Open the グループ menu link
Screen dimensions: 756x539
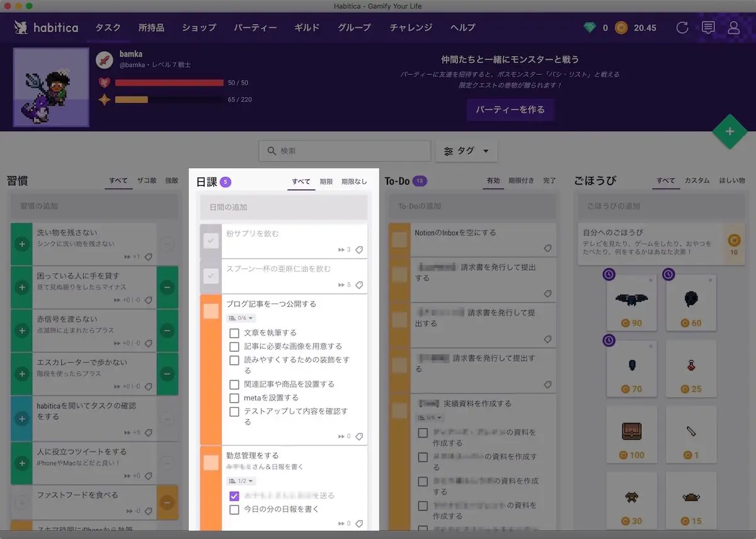354,28
